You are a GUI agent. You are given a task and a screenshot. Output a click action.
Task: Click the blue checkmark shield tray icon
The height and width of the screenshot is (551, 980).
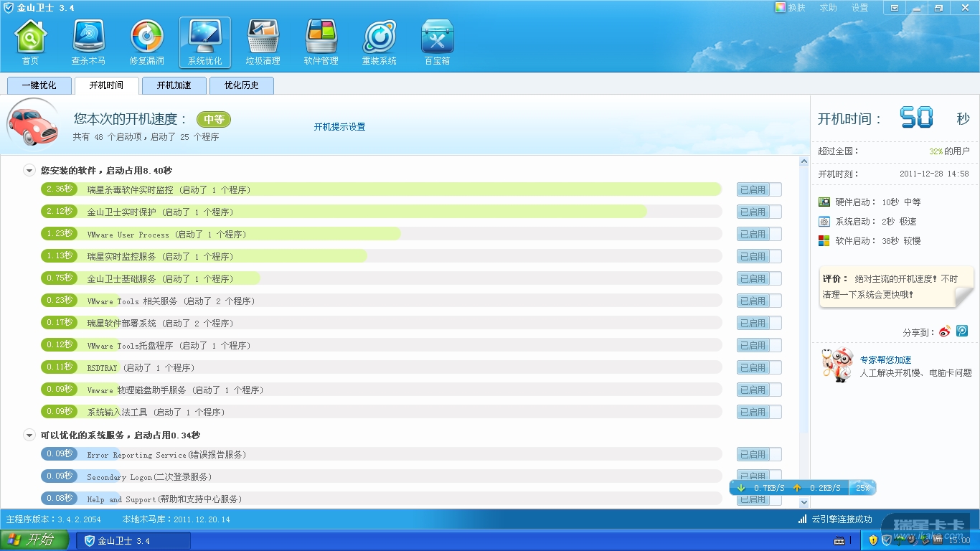point(887,540)
